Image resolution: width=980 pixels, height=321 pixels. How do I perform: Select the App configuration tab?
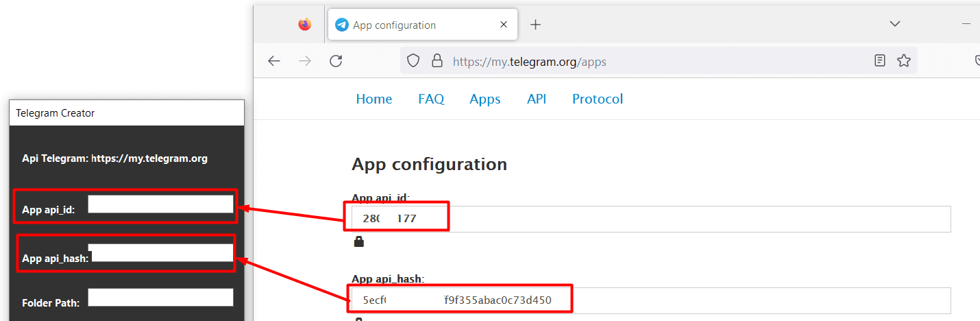click(x=421, y=25)
